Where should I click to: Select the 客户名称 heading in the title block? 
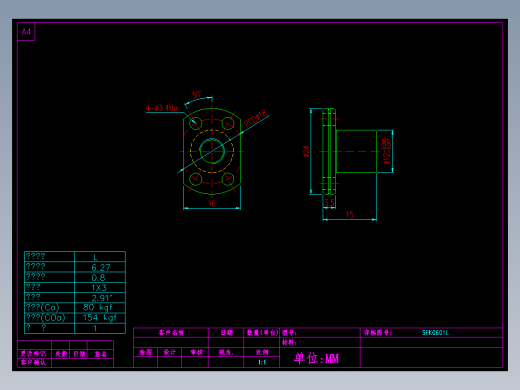[x=171, y=333]
